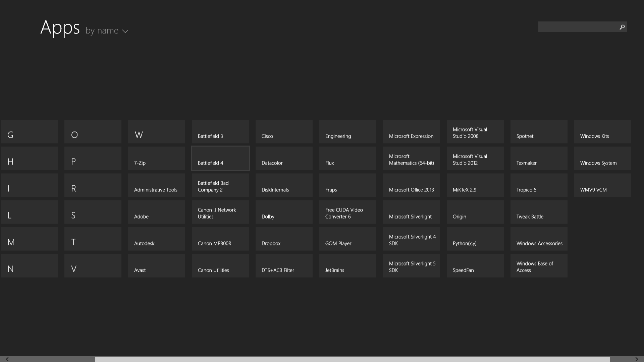Open the Administrative Tools tile
Image resolution: width=644 pixels, height=362 pixels.
pos(157,185)
